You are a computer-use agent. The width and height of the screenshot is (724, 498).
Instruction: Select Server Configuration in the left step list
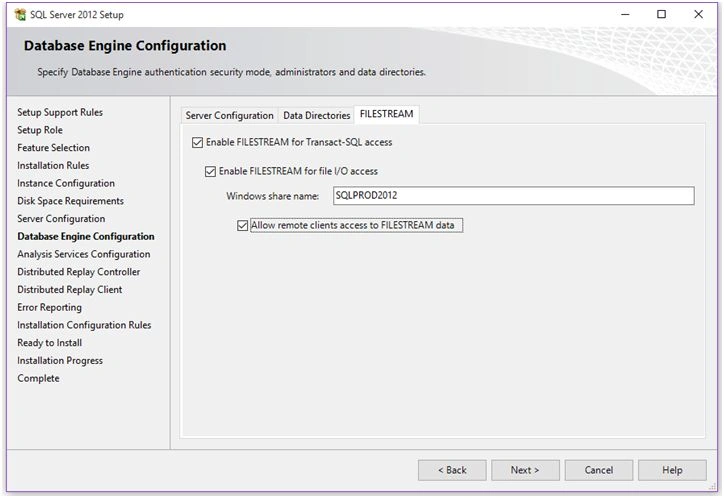[x=61, y=219]
